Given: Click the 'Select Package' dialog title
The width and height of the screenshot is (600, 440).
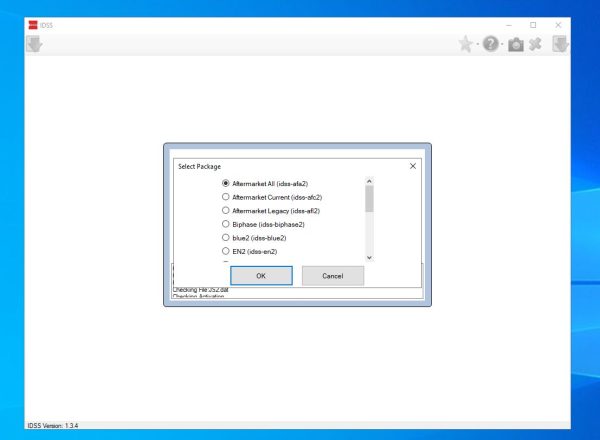Looking at the screenshot, I should [199, 166].
